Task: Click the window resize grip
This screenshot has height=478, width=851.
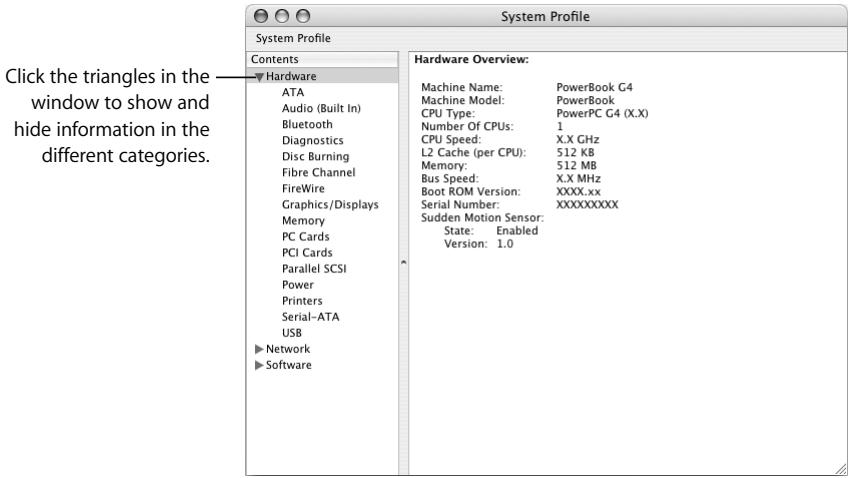Action: pos(840,469)
